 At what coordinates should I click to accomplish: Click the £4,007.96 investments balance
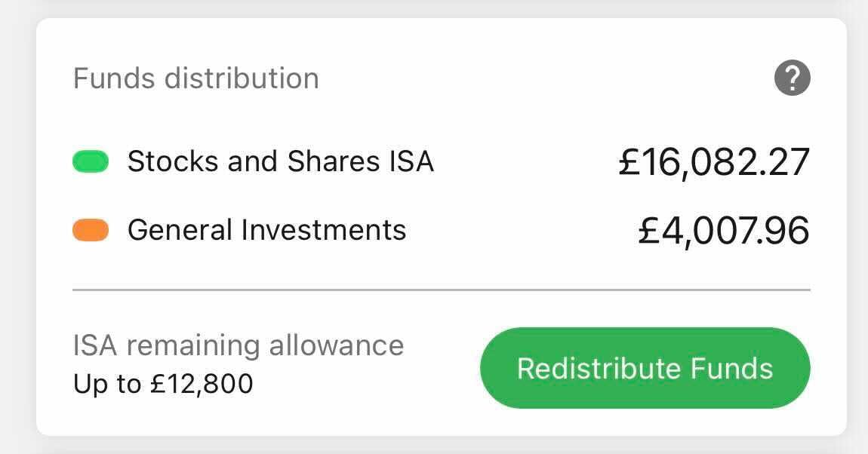tap(723, 231)
